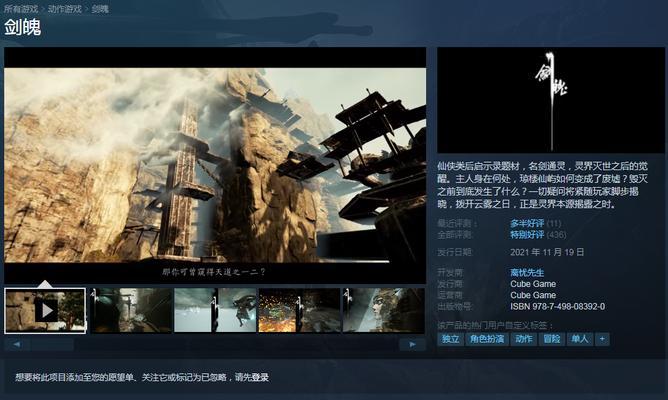Select the 单人 tag
668x400 pixels.
(x=580, y=339)
